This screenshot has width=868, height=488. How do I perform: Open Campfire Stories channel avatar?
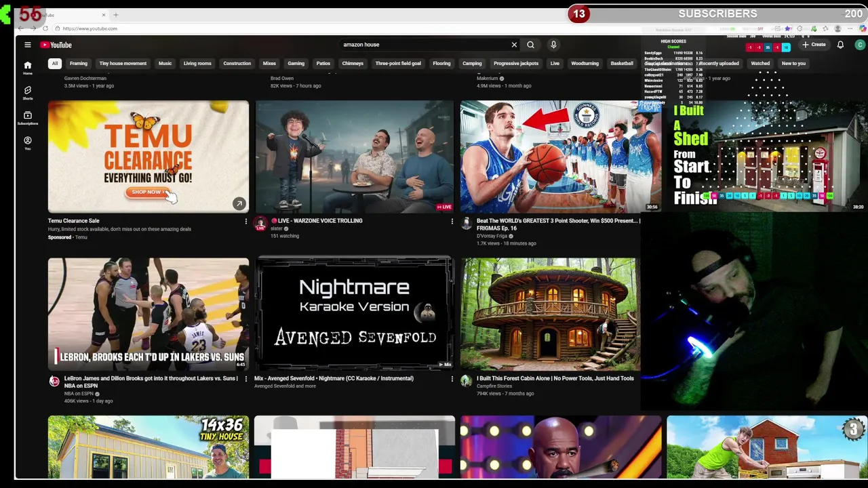pos(466,382)
